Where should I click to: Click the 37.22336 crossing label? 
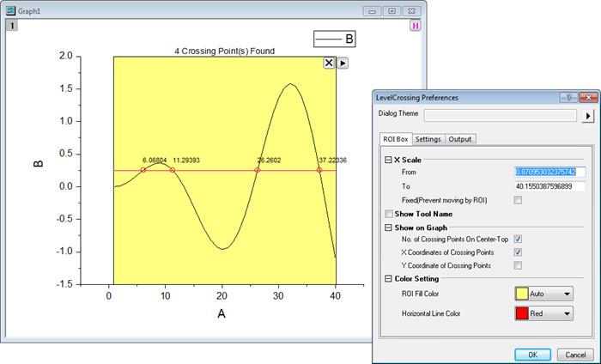pos(333,161)
